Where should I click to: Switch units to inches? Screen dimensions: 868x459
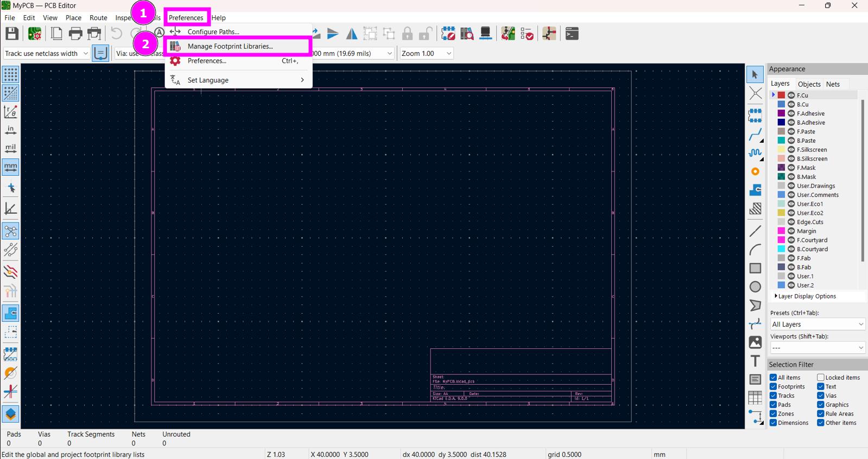coord(10,130)
